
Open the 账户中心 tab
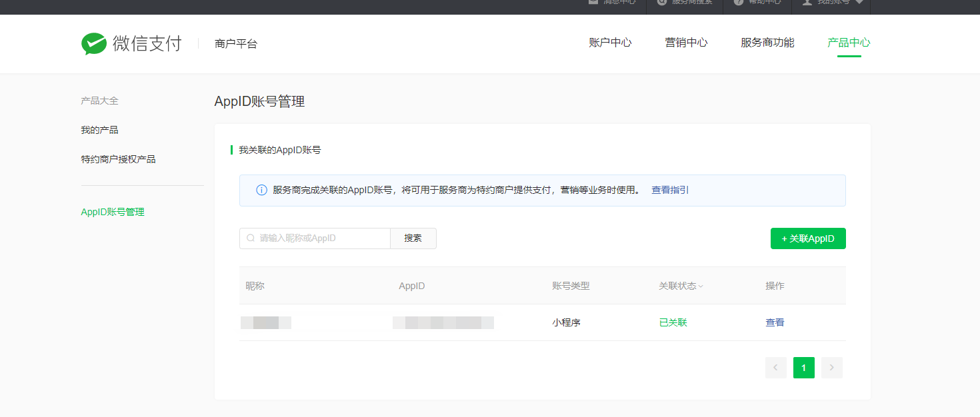(x=610, y=43)
